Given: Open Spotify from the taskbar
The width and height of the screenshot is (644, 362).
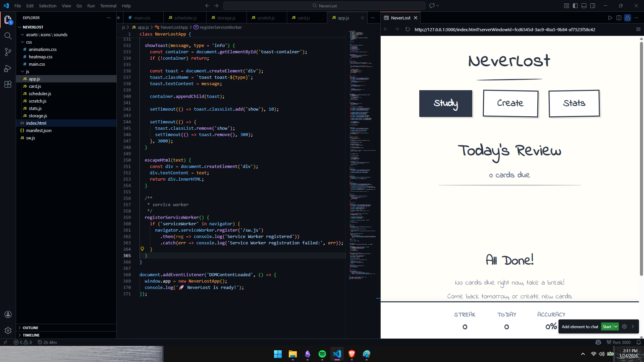Looking at the screenshot, I should click(322, 354).
